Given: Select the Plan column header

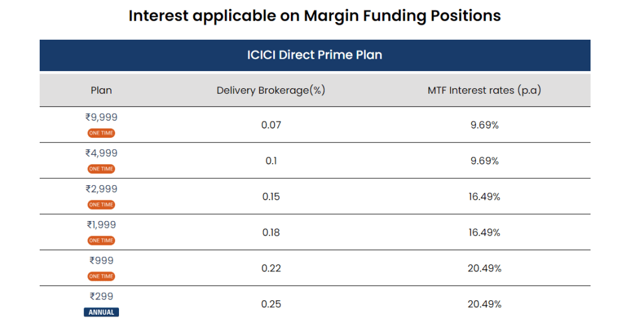Looking at the screenshot, I should click(x=101, y=90).
